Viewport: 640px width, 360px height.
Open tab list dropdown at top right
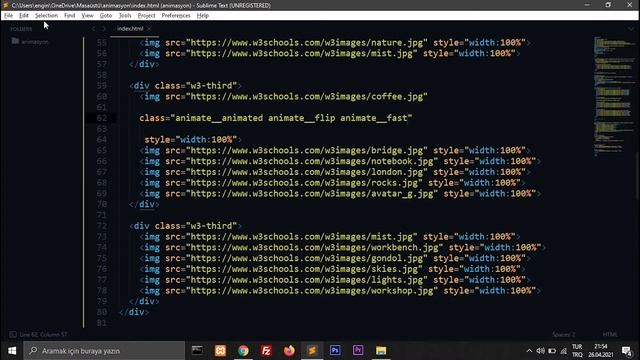coord(631,29)
